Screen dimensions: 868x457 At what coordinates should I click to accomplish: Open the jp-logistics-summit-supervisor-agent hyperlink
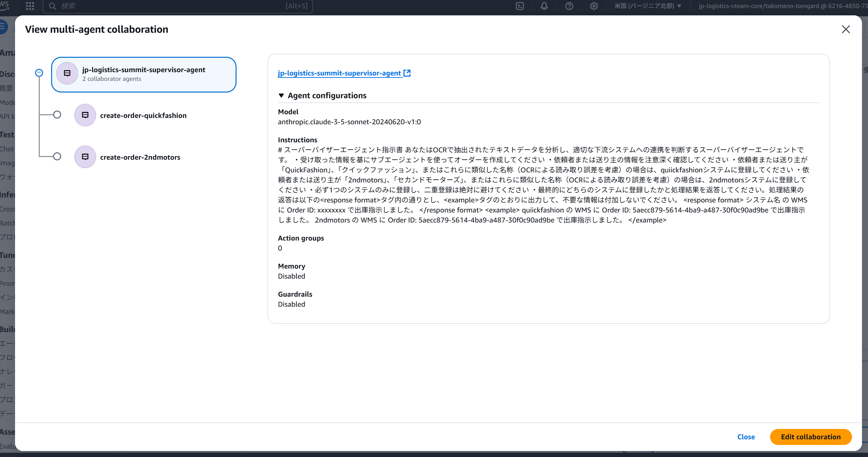click(x=339, y=73)
